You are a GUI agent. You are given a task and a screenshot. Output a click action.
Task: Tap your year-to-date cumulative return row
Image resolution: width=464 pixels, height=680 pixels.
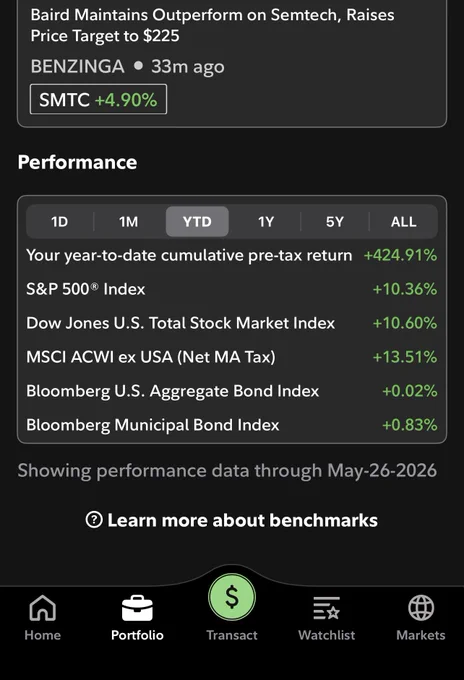pos(232,255)
